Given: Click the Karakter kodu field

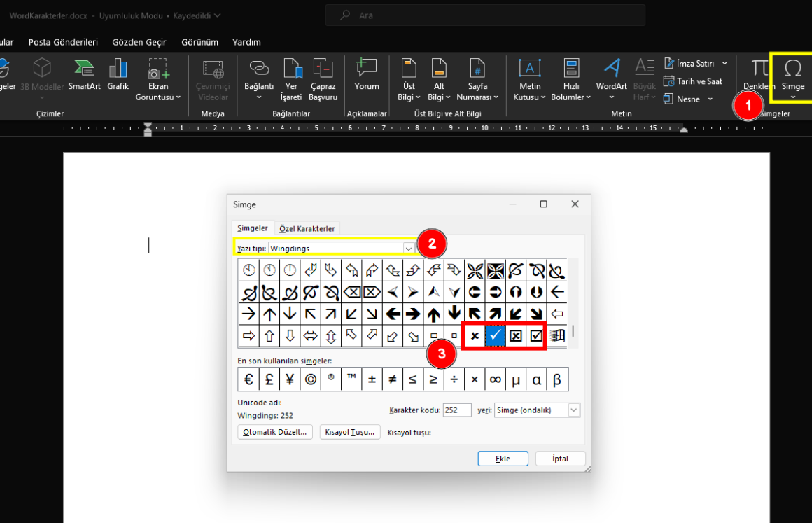Looking at the screenshot, I should click(x=457, y=410).
